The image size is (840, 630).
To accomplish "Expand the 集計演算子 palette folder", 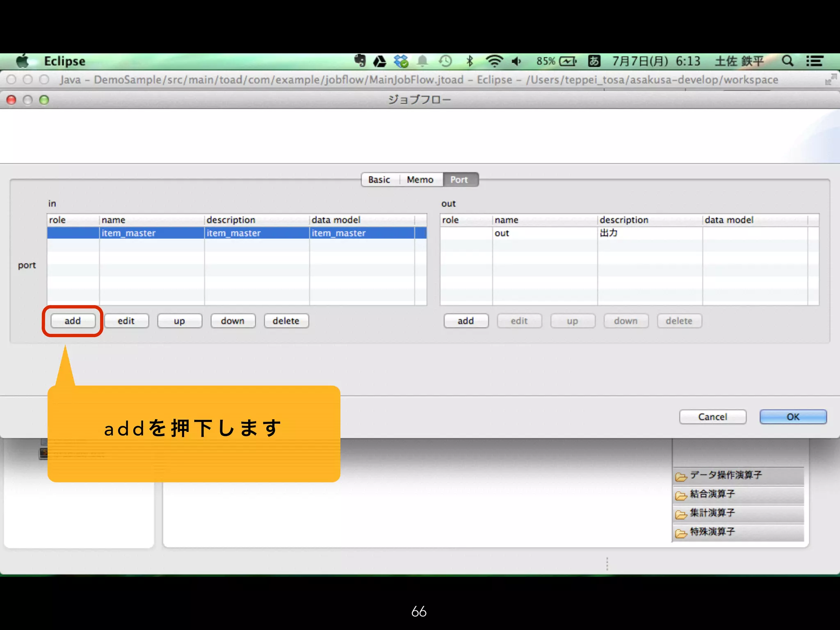I will coord(712,513).
